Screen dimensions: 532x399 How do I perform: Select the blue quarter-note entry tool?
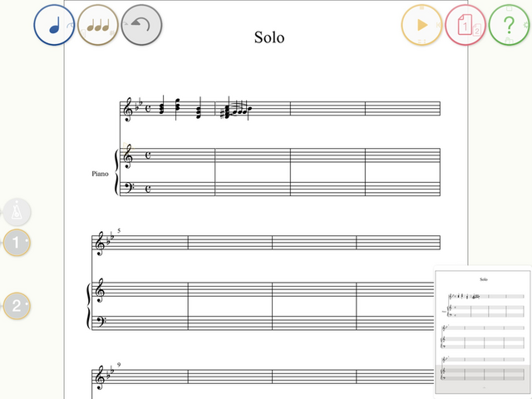[x=54, y=25]
